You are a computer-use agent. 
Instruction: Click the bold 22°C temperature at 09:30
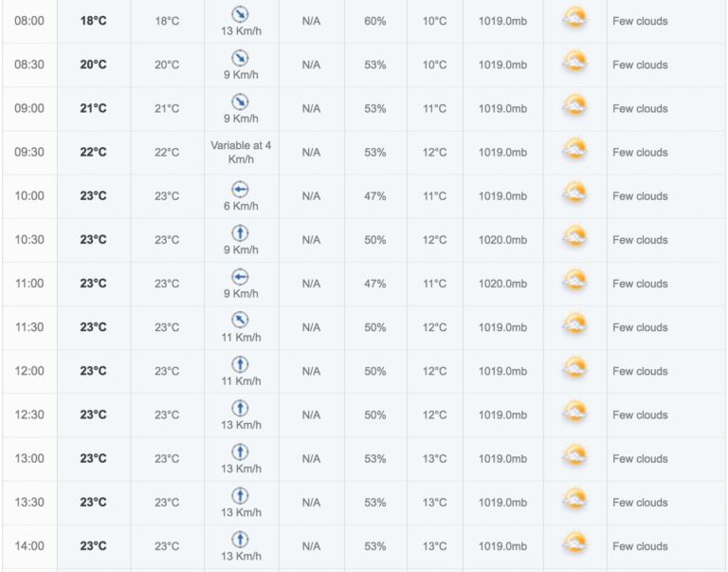pos(93,152)
